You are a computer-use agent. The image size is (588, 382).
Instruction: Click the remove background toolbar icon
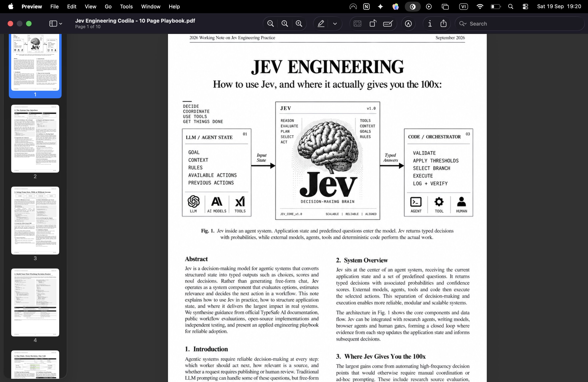[x=357, y=24]
